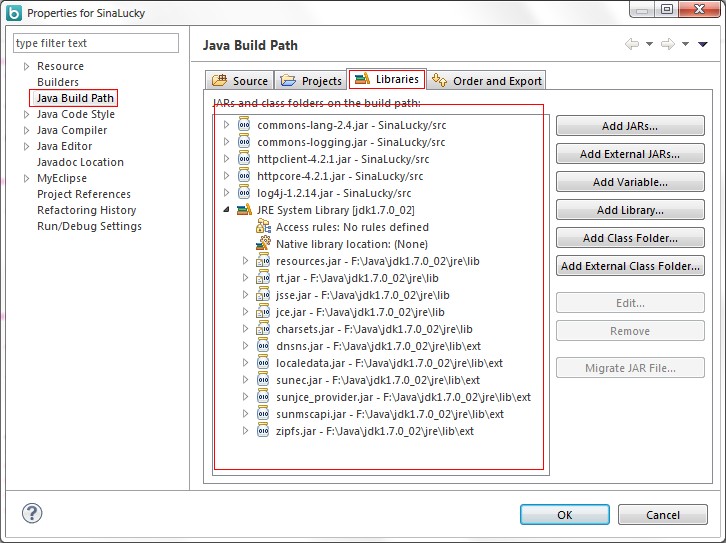The image size is (726, 543).
Task: Click the forward navigation arrow icon
Action: (x=667, y=45)
